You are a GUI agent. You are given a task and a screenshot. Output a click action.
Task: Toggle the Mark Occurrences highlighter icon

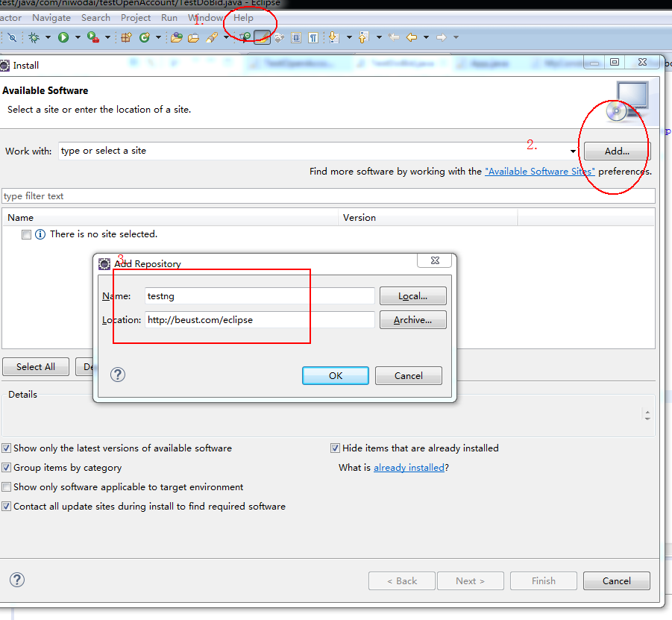tap(262, 38)
